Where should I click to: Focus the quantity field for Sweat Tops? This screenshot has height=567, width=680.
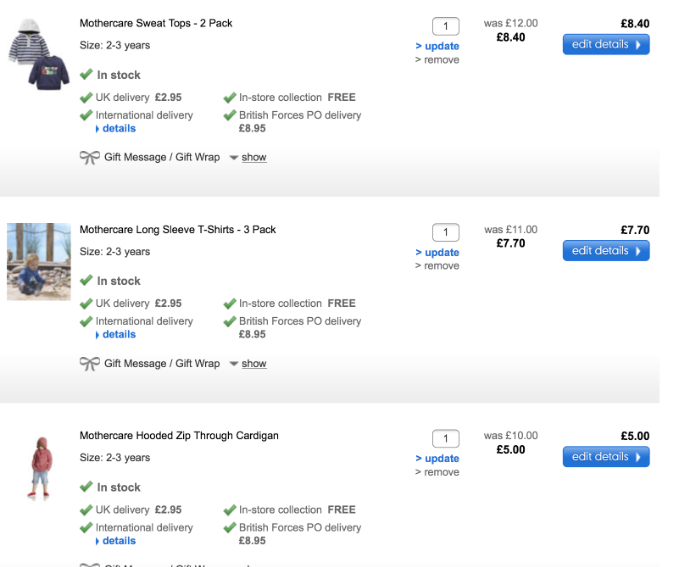coord(445,26)
